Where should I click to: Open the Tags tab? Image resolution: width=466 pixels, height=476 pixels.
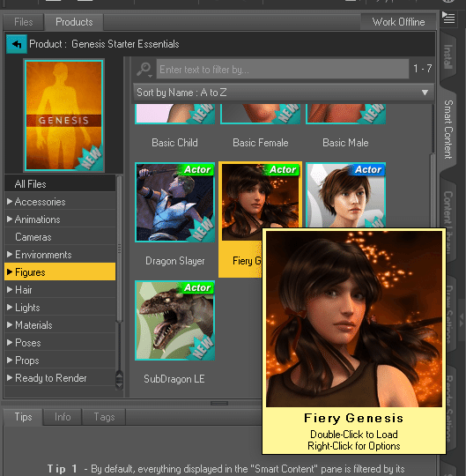[x=104, y=417]
